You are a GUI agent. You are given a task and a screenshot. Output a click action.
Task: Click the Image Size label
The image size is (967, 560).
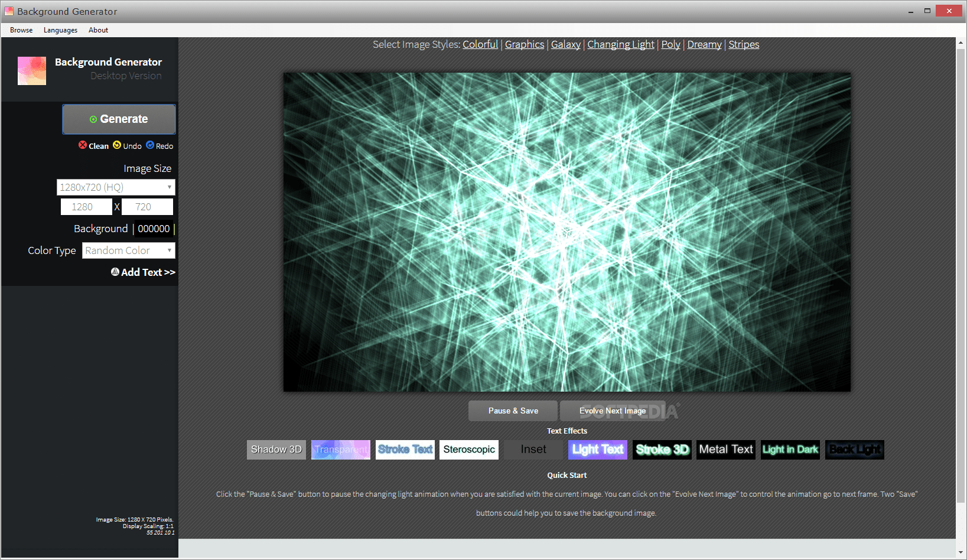[x=148, y=169]
